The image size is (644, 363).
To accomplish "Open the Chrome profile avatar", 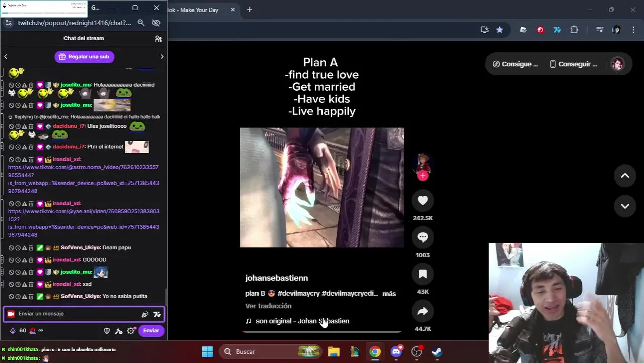I will [616, 30].
